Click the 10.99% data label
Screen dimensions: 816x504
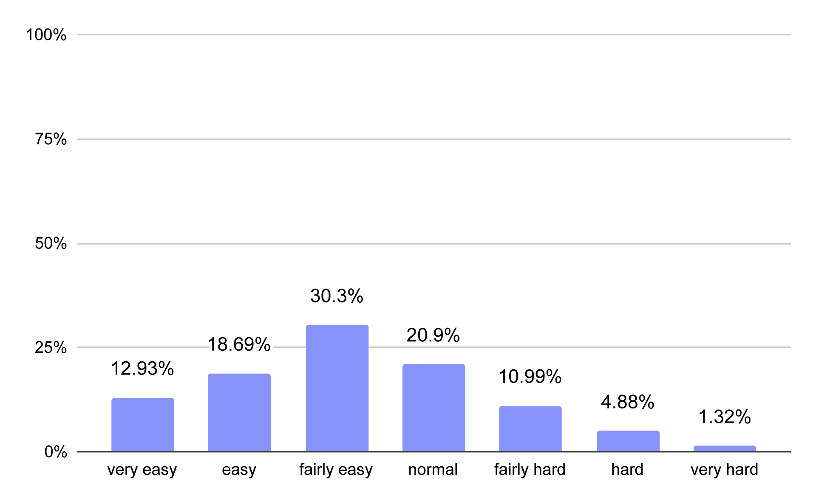(530, 377)
